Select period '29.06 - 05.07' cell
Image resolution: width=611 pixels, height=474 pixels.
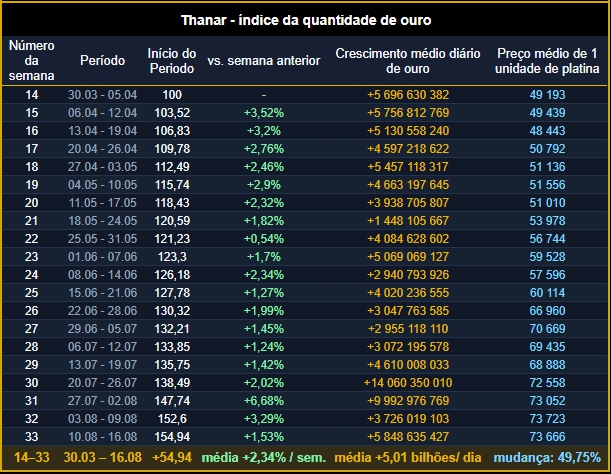point(102,329)
